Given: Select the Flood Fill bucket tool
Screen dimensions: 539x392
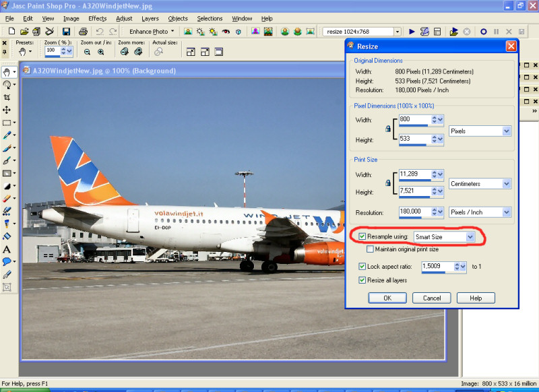Looking at the screenshot, I should (x=7, y=236).
